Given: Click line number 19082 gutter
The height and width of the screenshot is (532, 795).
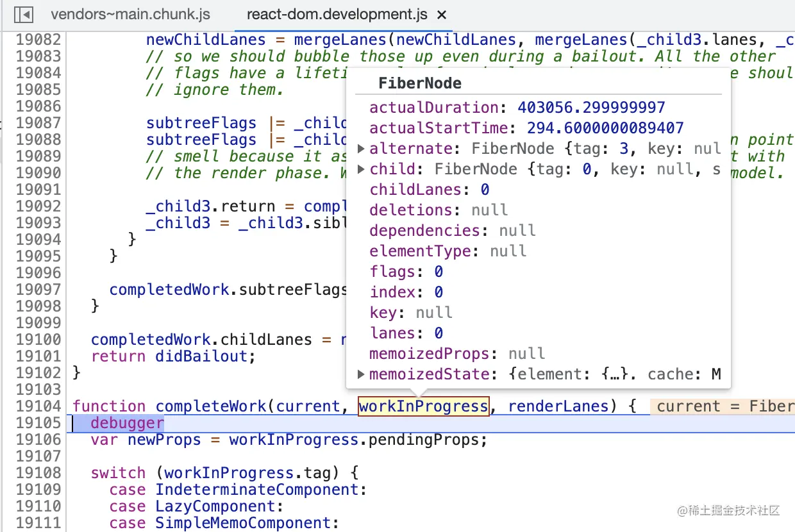Looking at the screenshot, I should (38, 40).
